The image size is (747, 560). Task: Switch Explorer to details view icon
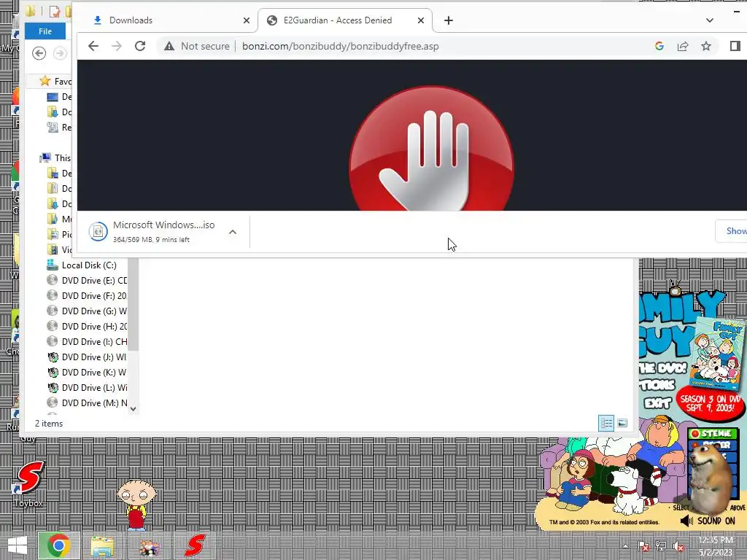point(606,423)
